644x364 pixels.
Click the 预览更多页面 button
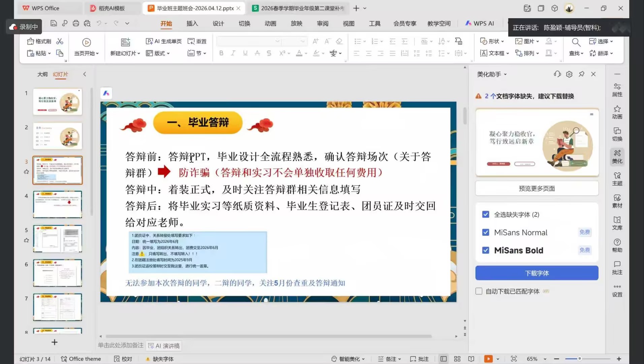[537, 188]
